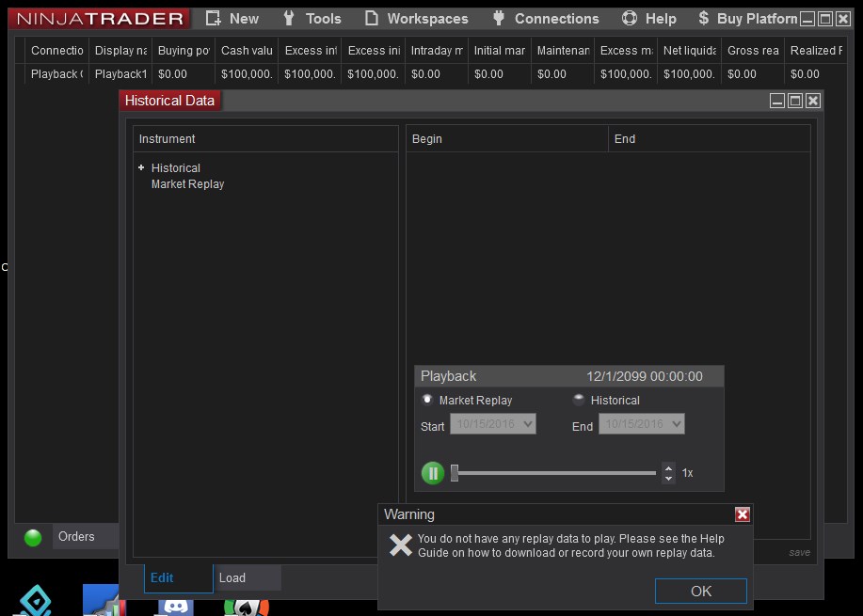Click the Help lifebuoy icon

[x=629, y=18]
